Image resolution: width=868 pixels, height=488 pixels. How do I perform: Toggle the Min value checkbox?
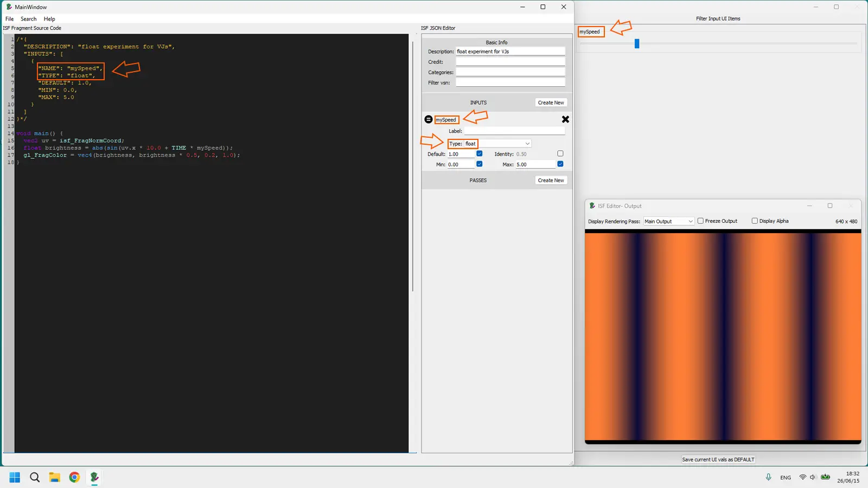pyautogui.click(x=480, y=164)
